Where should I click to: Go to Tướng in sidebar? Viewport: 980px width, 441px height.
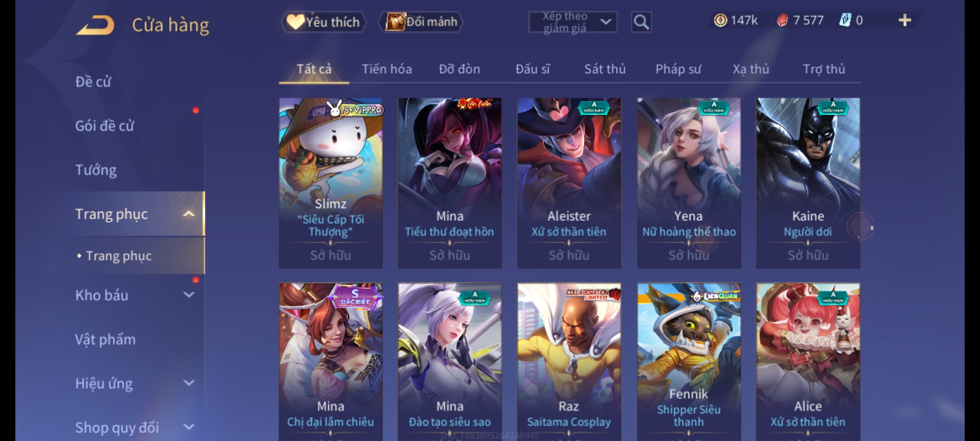(96, 170)
